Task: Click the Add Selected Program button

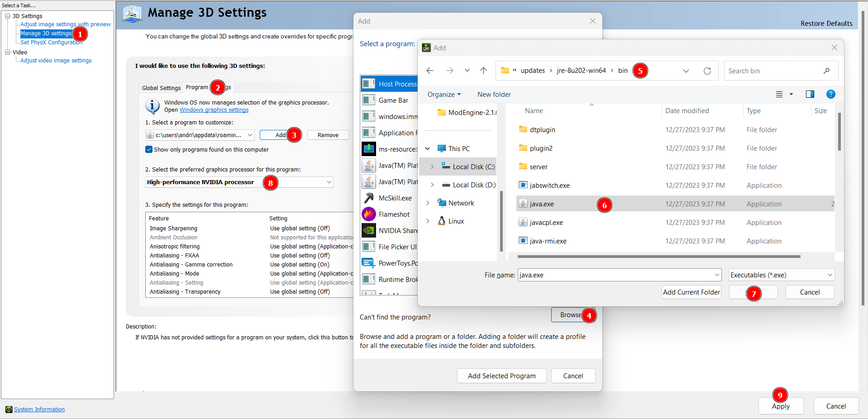Action: point(501,376)
